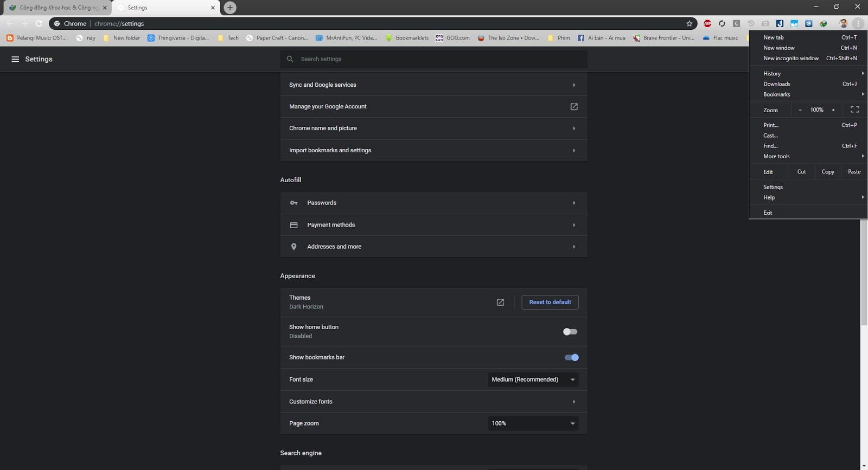This screenshot has height=470, width=868.
Task: Click the three-dot Chrome menu button
Action: point(858,23)
